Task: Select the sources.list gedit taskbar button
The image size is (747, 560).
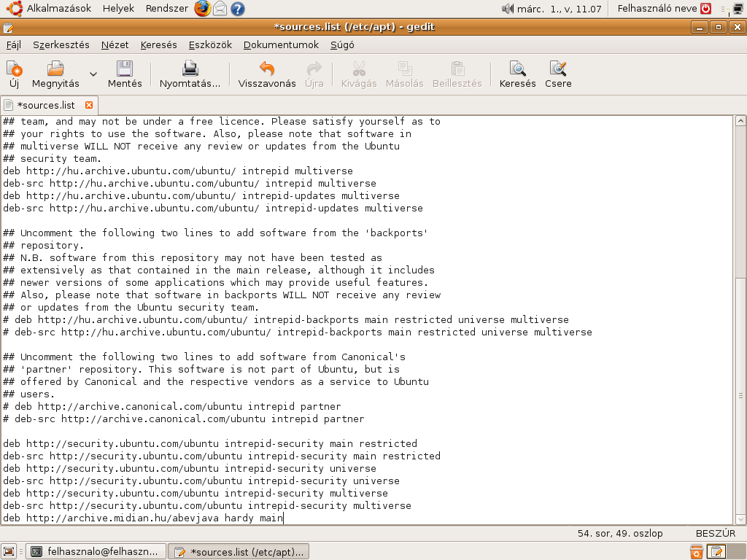Action: pos(239,551)
